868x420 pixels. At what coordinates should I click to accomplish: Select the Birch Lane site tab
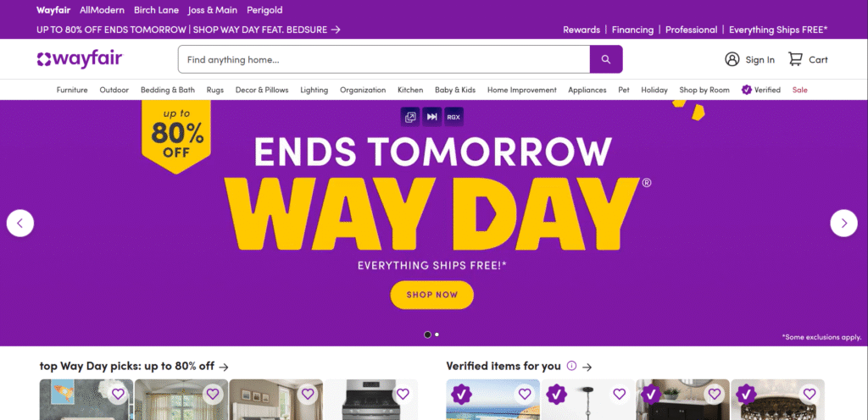pyautogui.click(x=156, y=10)
